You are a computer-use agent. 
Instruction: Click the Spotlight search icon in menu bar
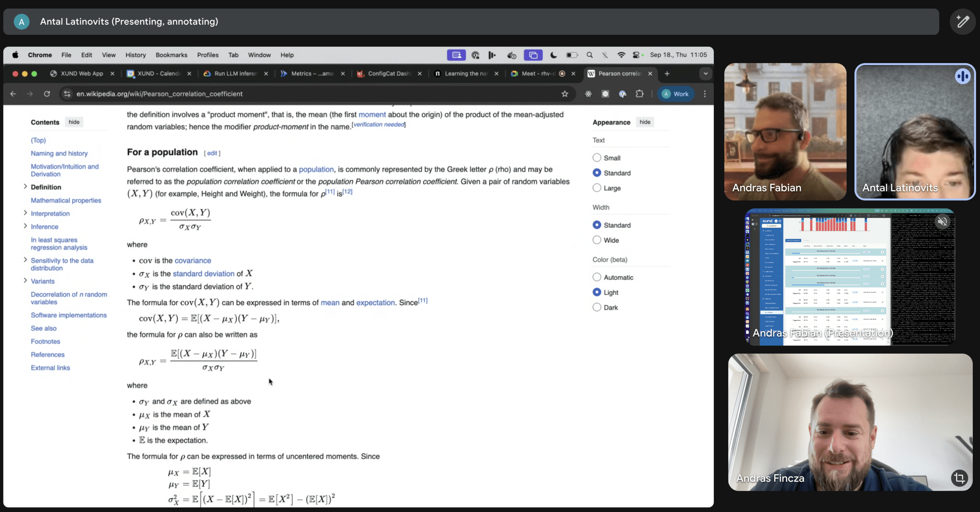pos(589,55)
